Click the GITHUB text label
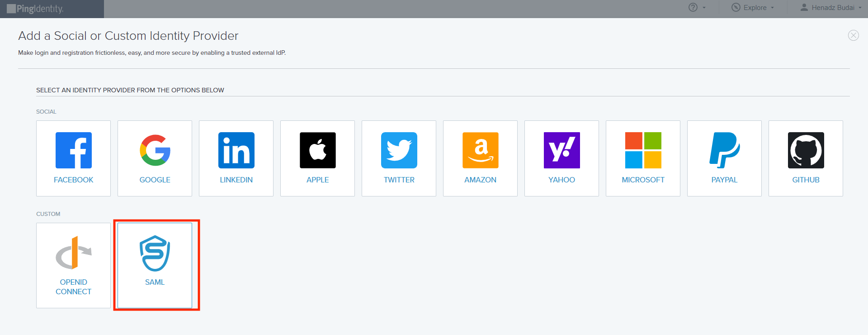This screenshot has width=868, height=335. point(806,180)
